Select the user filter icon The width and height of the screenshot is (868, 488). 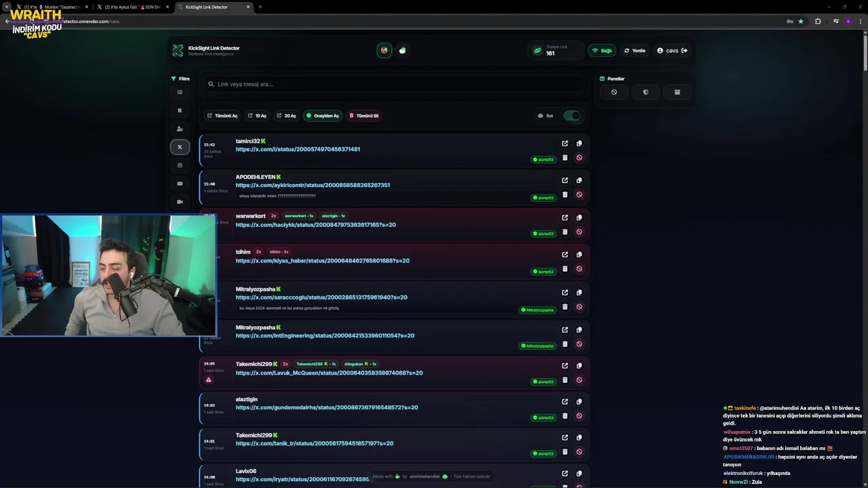coord(180,129)
